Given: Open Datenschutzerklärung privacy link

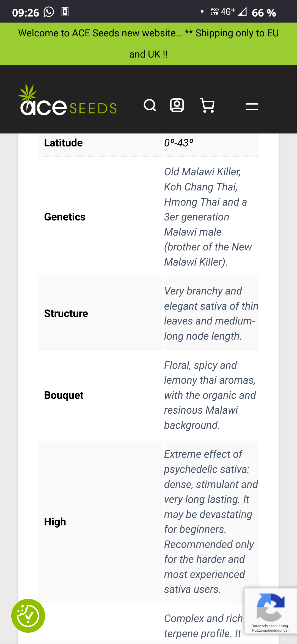Looking at the screenshot, I should point(269,626).
